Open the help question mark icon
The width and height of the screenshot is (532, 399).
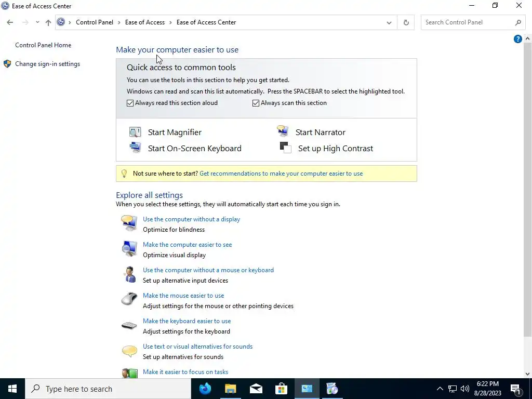point(518,39)
